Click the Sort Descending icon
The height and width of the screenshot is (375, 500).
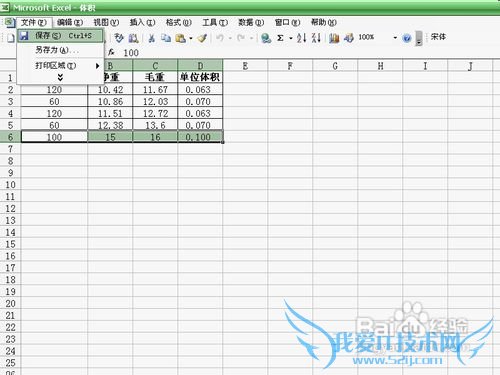point(316,38)
